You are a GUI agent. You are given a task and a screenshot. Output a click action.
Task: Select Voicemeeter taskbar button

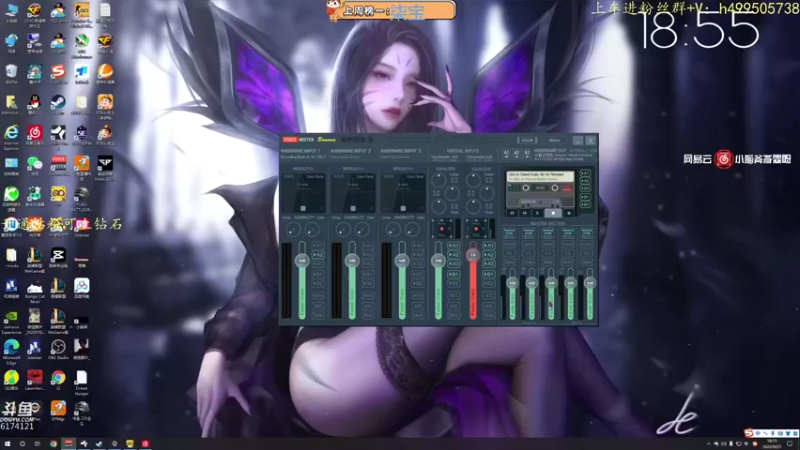pos(68,444)
